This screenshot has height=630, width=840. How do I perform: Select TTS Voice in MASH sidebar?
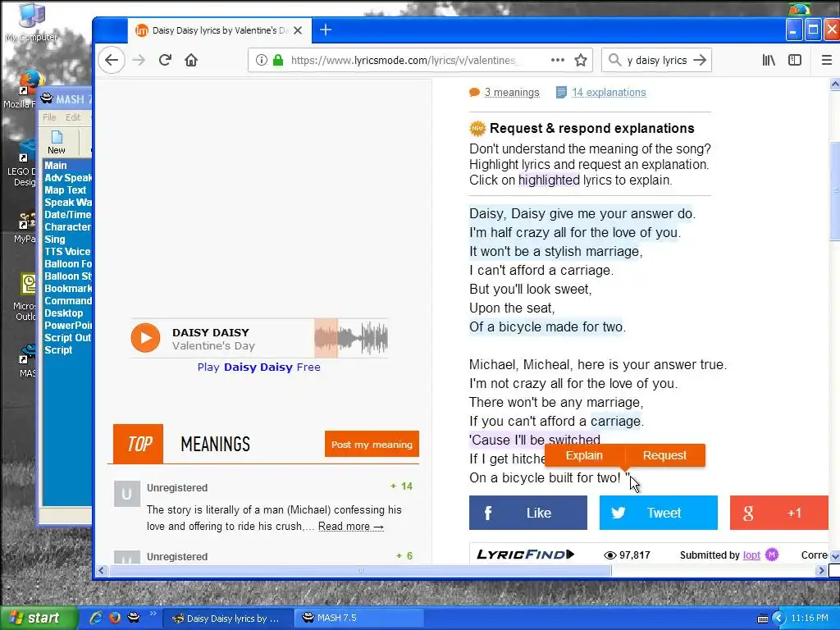coord(67,252)
